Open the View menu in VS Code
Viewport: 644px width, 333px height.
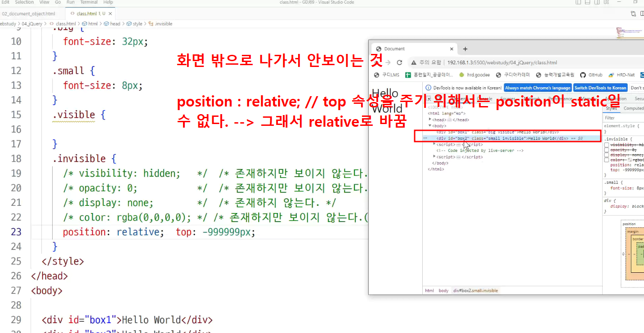[45, 2]
